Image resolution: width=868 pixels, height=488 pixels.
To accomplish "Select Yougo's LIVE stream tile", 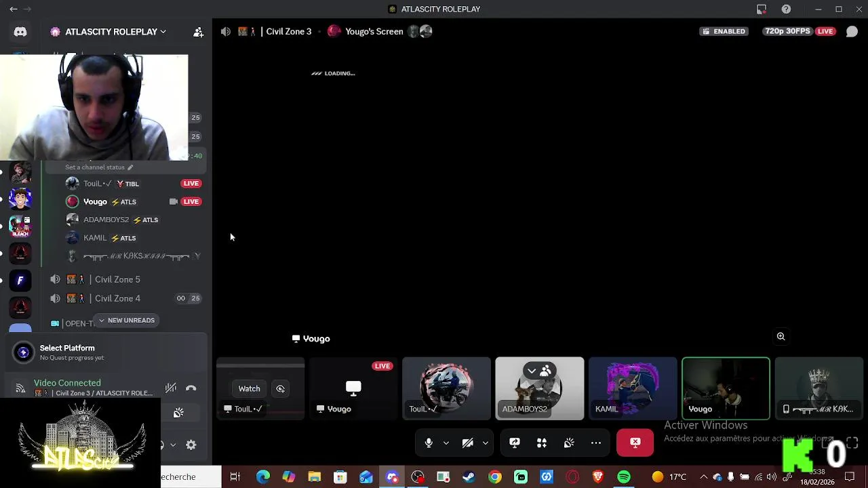I will click(353, 388).
